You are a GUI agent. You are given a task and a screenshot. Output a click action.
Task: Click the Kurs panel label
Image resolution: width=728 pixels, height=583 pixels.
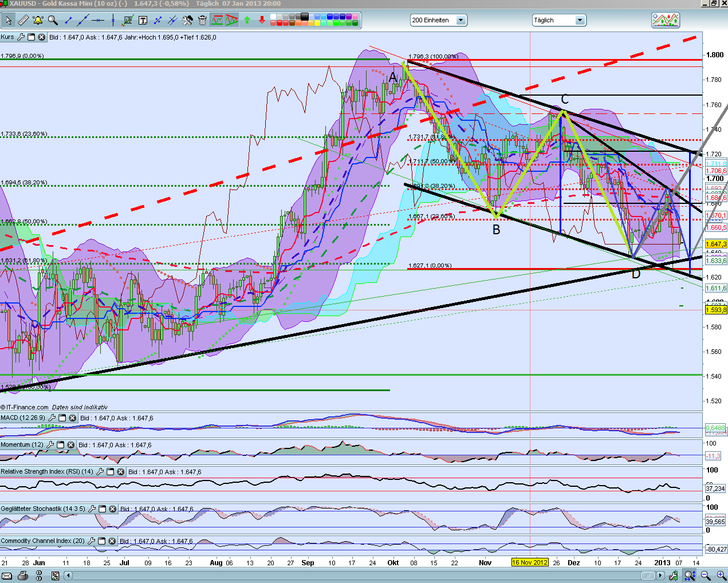[7, 37]
